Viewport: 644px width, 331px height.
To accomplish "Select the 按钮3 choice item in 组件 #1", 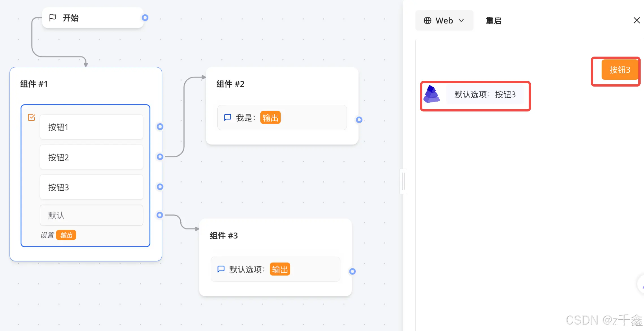I will pos(91,187).
